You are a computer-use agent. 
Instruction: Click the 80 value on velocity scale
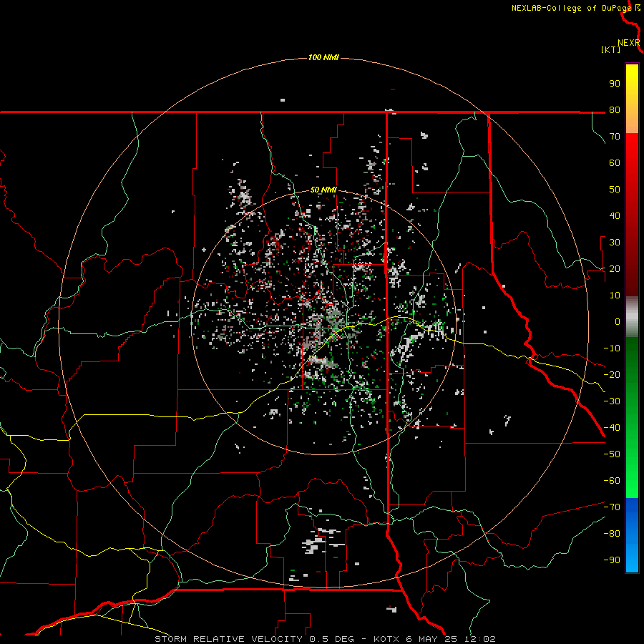click(615, 110)
